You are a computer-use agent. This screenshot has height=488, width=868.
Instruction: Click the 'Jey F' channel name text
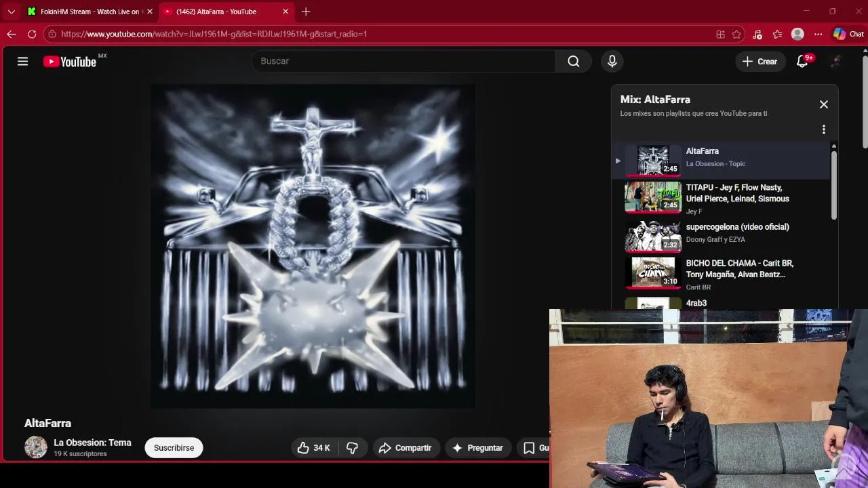point(694,211)
